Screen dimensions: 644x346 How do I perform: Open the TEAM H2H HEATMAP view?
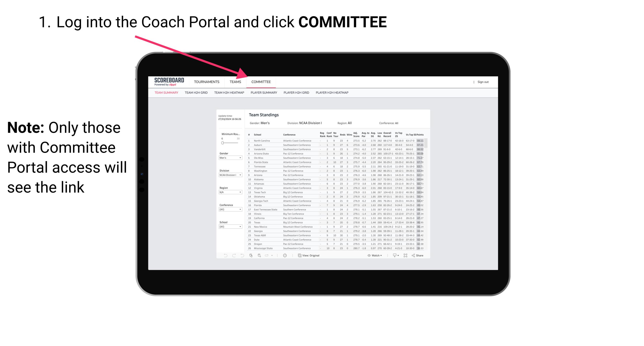(229, 93)
